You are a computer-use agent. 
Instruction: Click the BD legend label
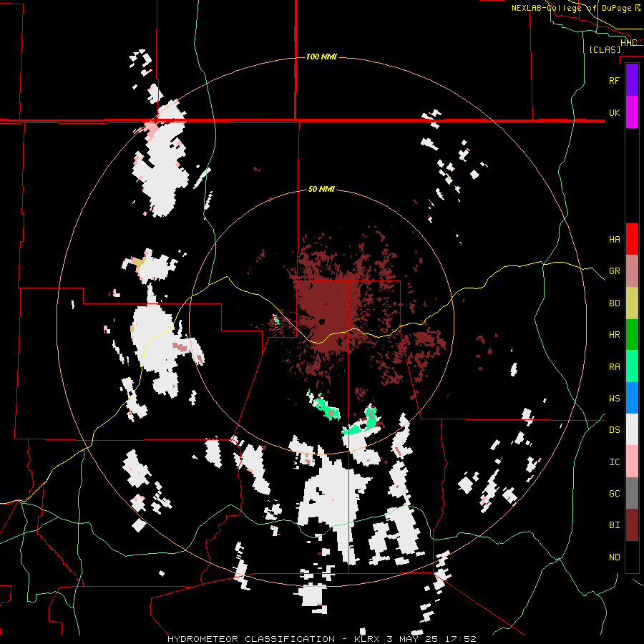[x=614, y=303]
